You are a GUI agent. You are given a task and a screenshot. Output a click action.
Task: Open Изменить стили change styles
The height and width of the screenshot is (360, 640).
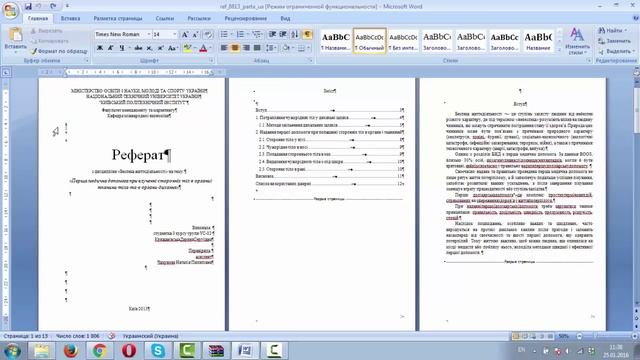[577, 41]
